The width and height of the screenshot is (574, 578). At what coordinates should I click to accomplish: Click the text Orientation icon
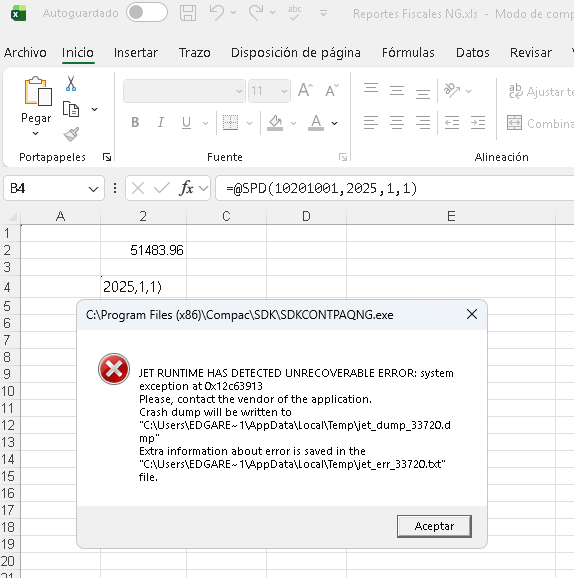pyautogui.click(x=452, y=91)
